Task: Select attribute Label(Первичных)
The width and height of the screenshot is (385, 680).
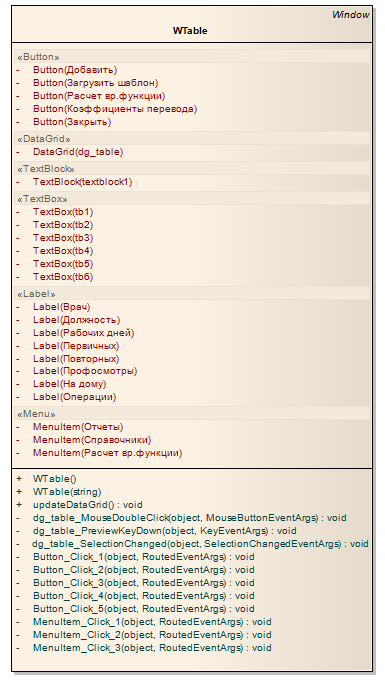Action: [76, 346]
